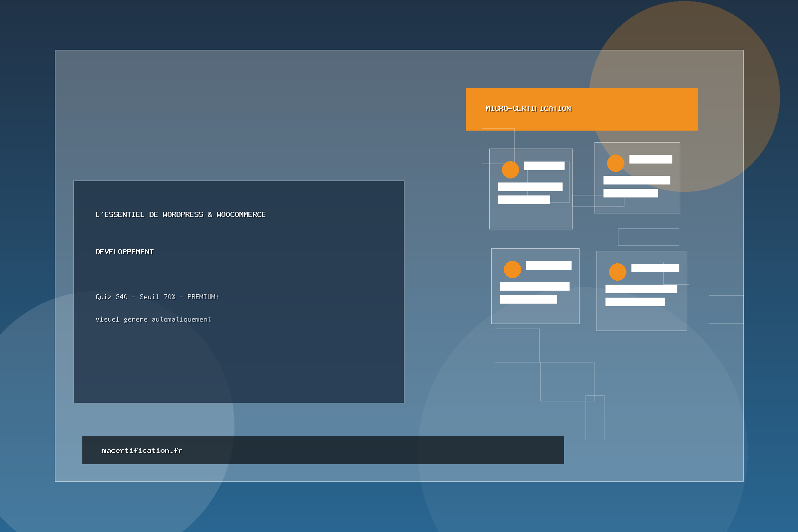
Task: Click the orange badge icon on the top-right card
Action: coord(615,163)
